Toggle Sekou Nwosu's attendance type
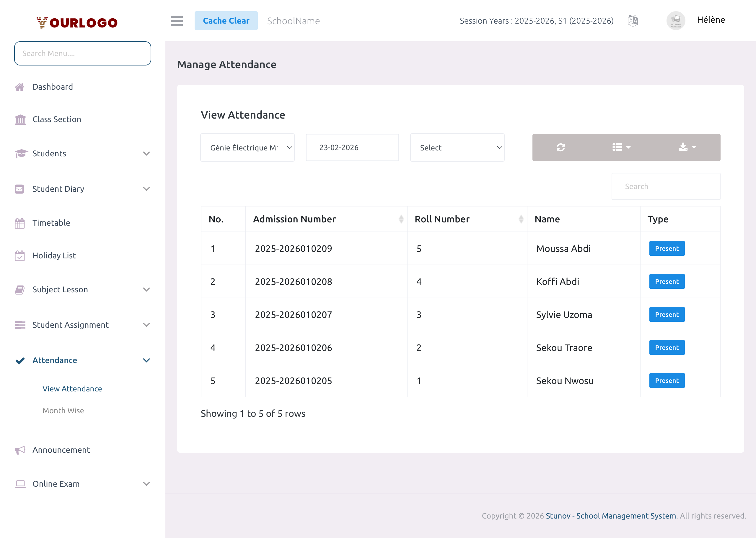This screenshot has height=538, width=756. 667,380
